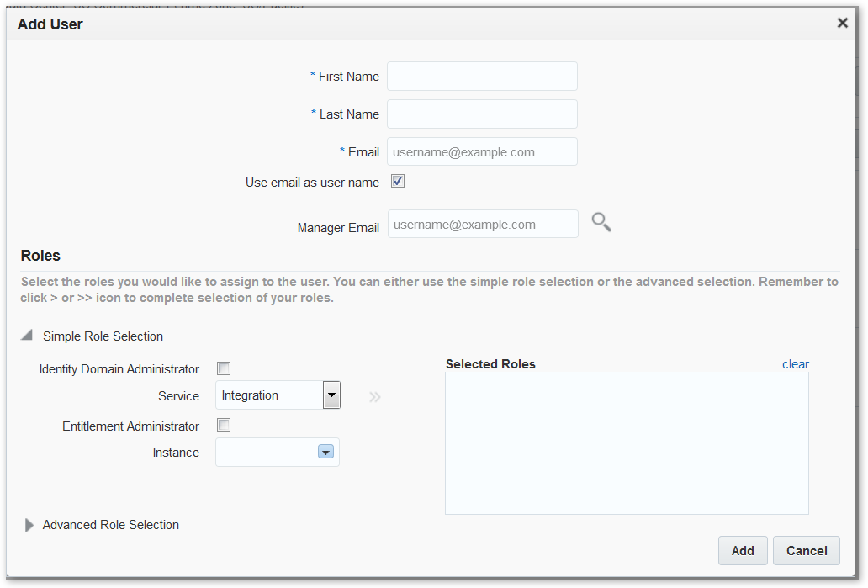Click the clear link above Selected Roles

(x=795, y=364)
